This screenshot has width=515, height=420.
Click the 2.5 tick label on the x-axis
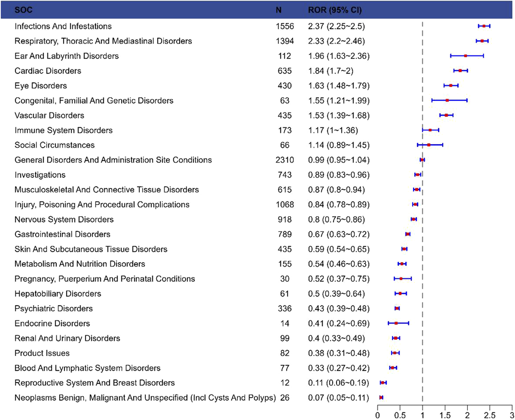490,415
